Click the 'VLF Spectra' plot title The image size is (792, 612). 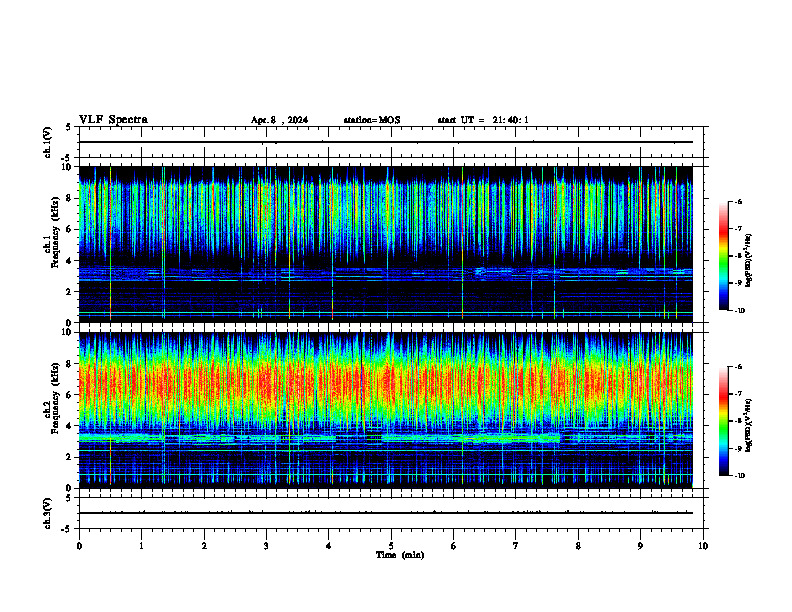tap(113, 120)
